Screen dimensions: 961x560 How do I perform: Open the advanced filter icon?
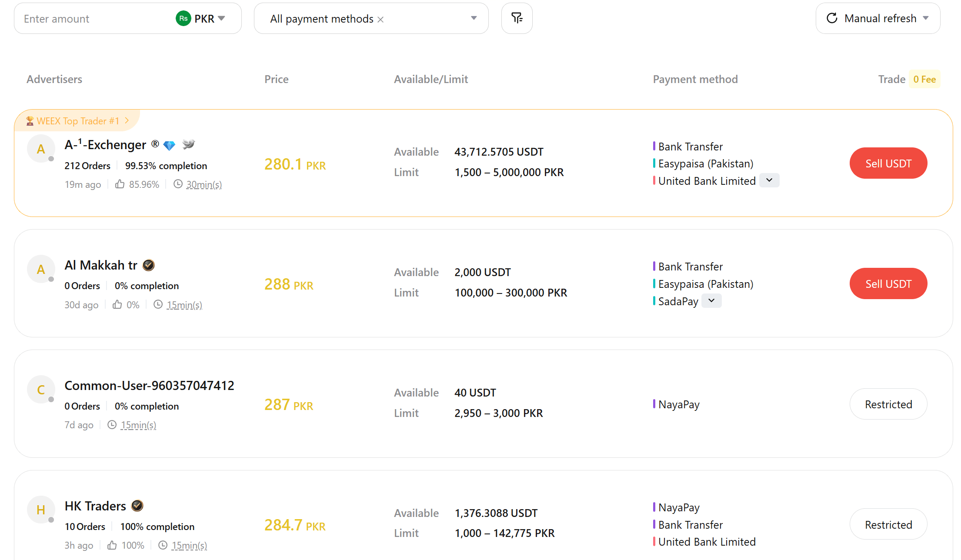pos(517,18)
